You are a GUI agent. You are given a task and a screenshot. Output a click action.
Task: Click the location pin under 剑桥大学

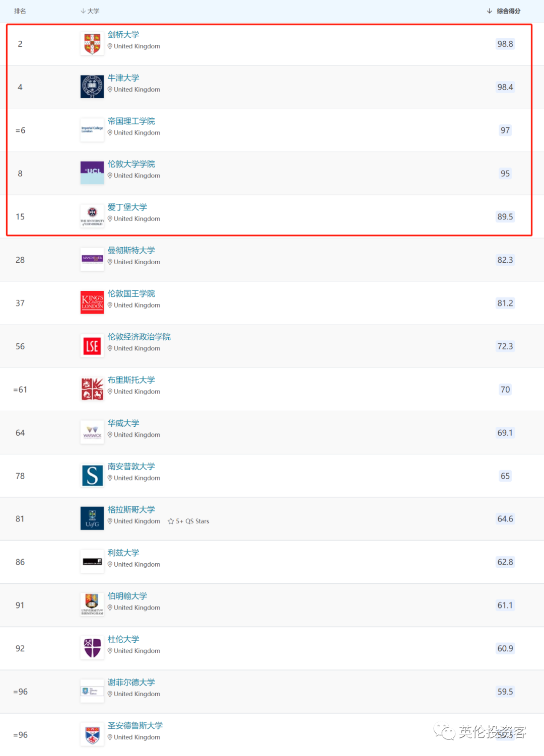click(x=110, y=46)
